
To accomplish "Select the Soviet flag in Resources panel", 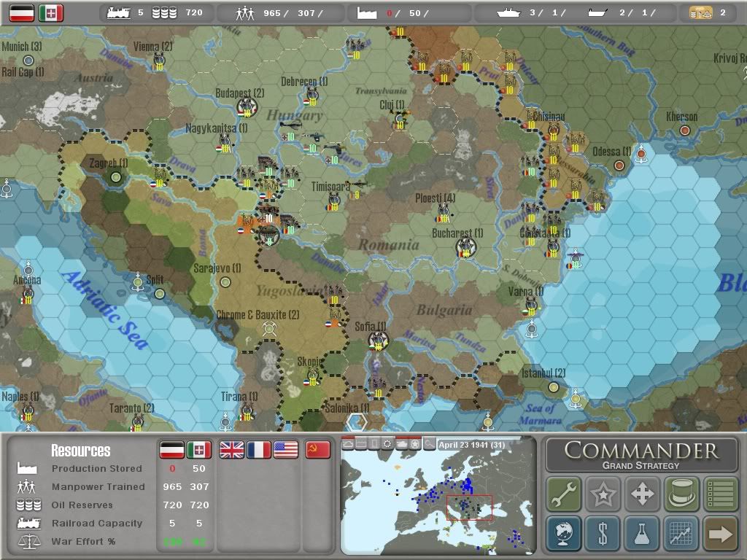I will coord(318,449).
